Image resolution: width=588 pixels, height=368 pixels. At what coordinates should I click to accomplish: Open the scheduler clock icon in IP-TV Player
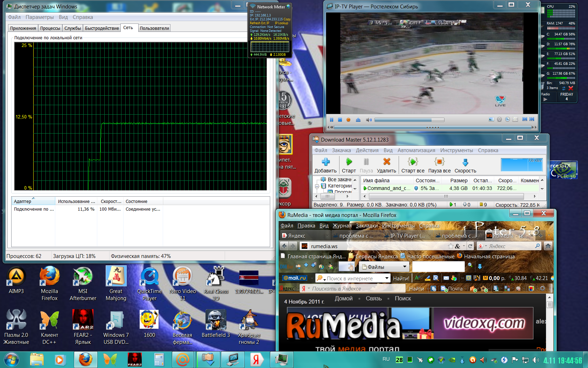click(507, 120)
